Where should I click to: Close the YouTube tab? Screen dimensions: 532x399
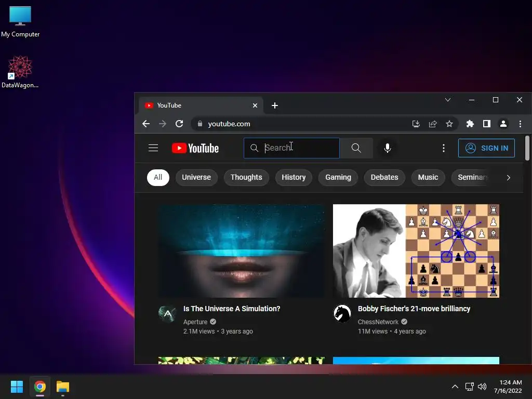click(255, 105)
